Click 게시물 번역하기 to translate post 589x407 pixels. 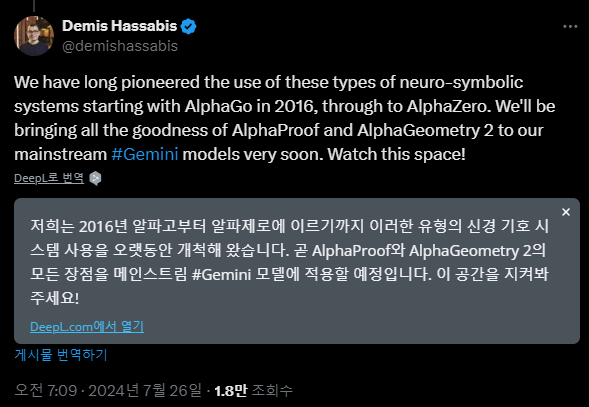point(61,354)
